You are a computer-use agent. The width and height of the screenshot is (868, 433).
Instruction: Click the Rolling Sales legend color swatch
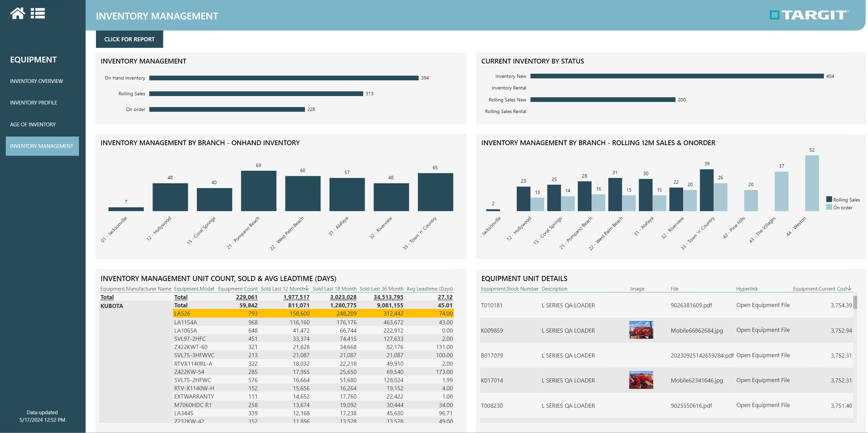[828, 199]
